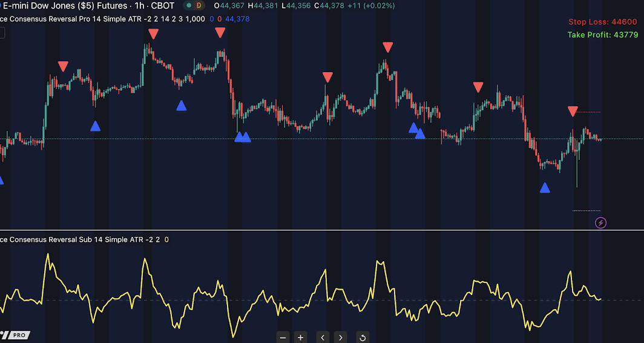Click the purple lightning bolt icon
The width and height of the screenshot is (644, 343).
600,222
